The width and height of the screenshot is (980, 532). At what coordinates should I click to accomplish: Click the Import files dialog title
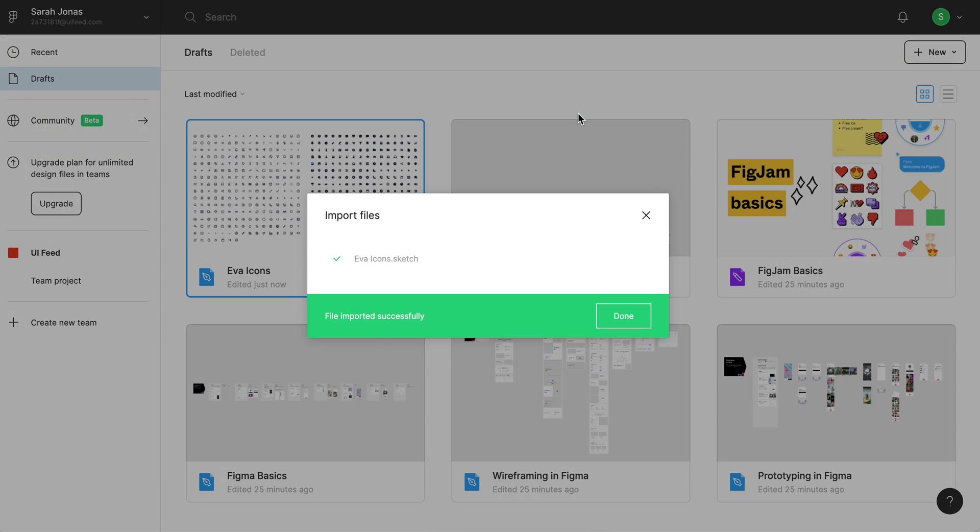352,215
